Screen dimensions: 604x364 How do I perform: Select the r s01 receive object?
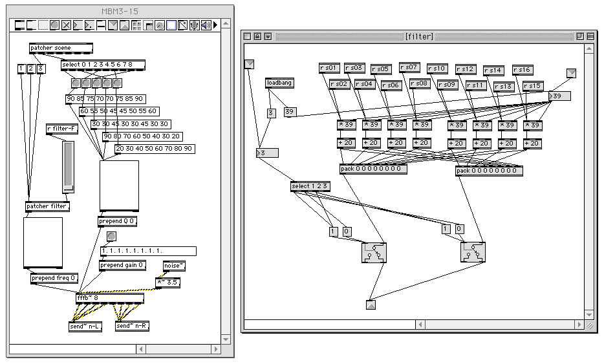click(329, 68)
